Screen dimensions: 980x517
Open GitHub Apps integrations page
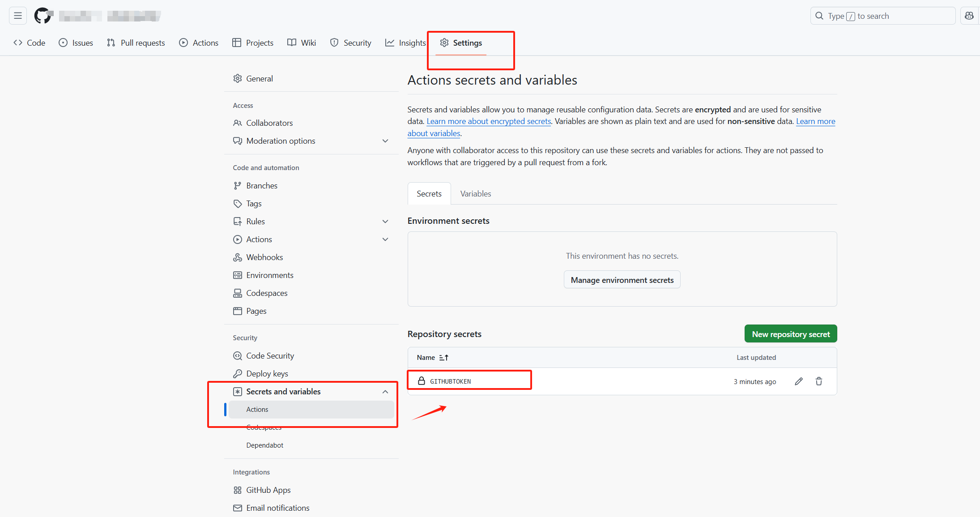(268, 490)
